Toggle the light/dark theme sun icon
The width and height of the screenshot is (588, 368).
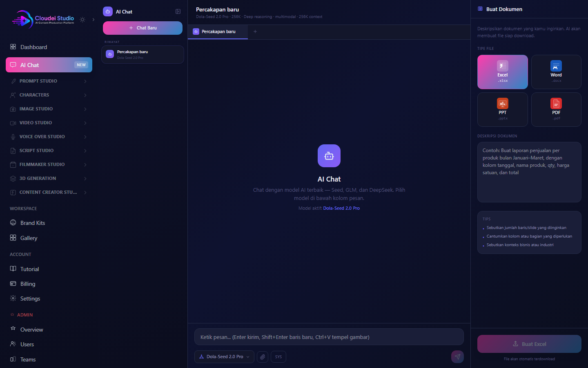point(82,20)
